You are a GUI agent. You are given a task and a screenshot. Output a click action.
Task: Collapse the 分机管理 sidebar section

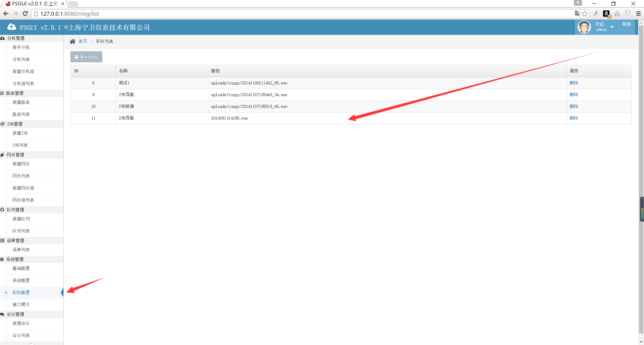pos(16,38)
